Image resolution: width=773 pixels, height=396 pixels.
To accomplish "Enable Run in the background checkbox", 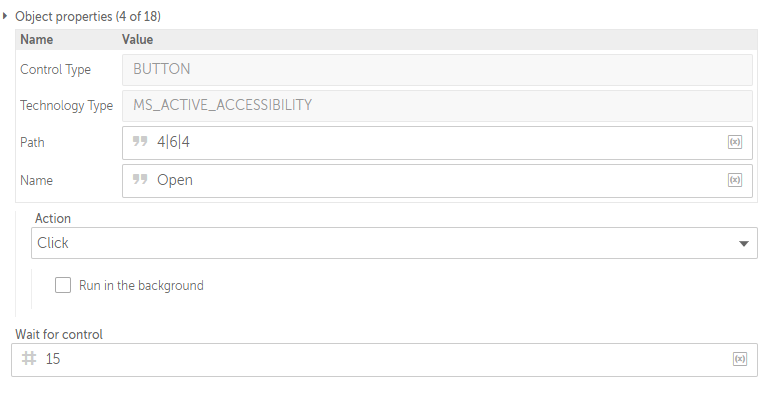I will (63, 285).
